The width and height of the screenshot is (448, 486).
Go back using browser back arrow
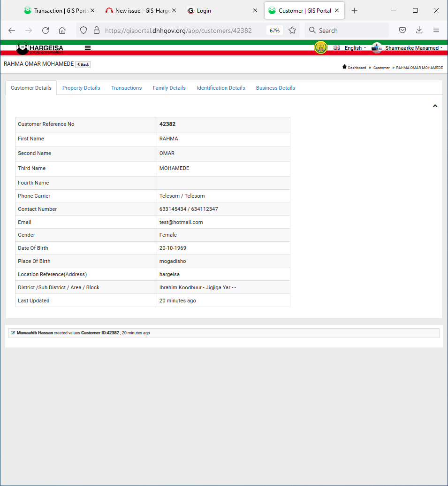(x=12, y=31)
